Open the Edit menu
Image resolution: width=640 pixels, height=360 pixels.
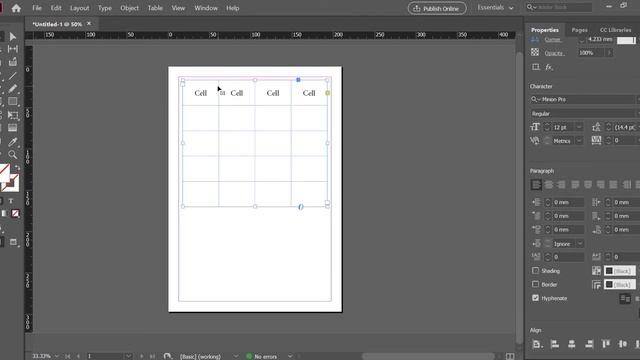56,8
